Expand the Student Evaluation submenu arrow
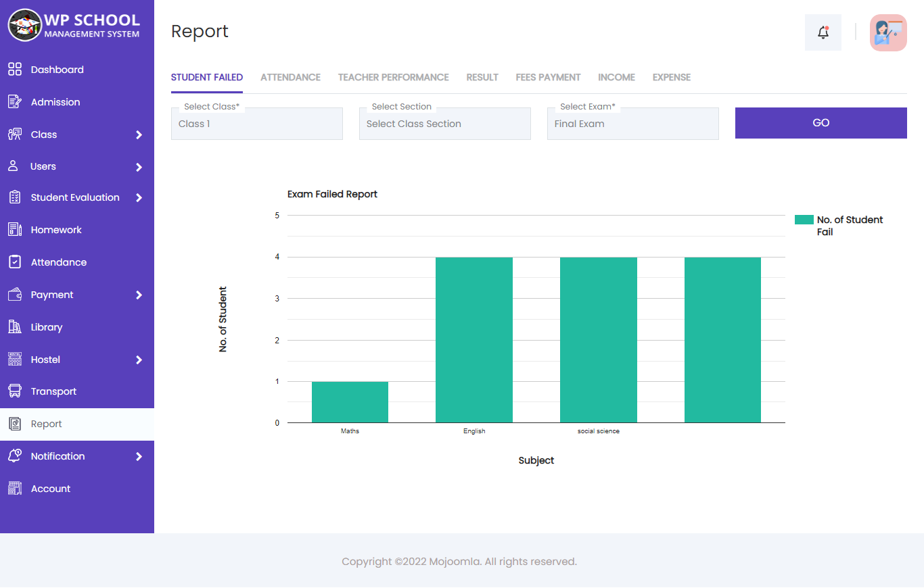Image resolution: width=924 pixels, height=588 pixels. pos(139,197)
